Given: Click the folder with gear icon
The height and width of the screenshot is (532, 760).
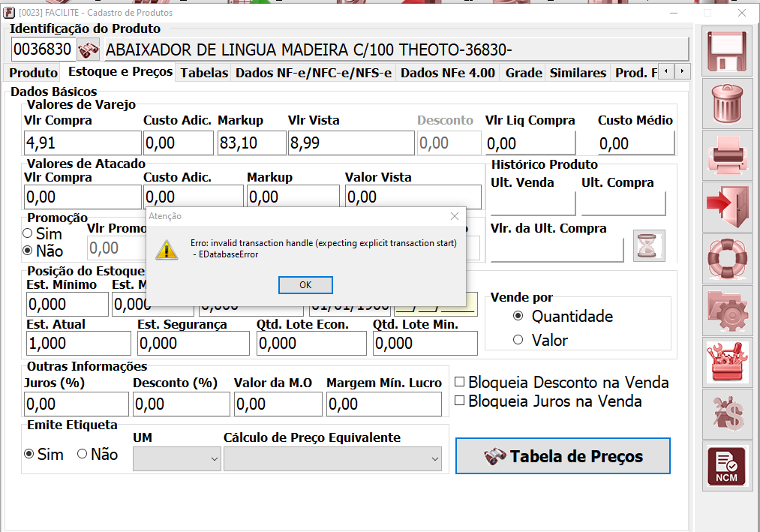Looking at the screenshot, I should point(727,311).
